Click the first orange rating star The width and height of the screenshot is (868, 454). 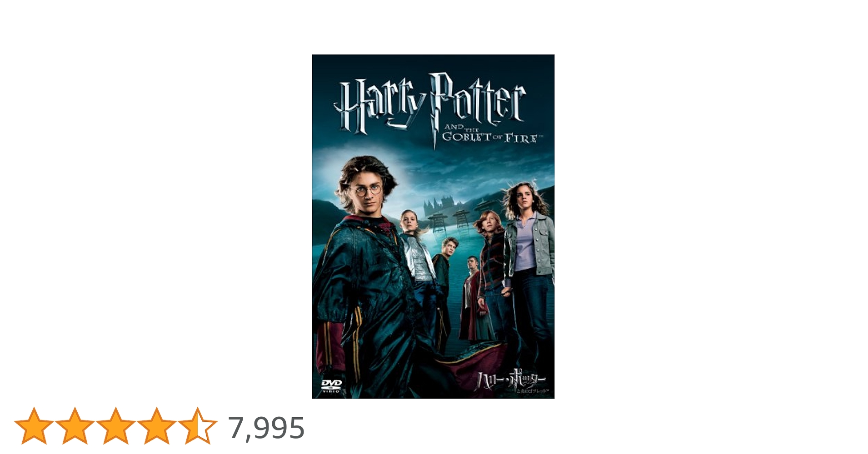pos(34,425)
